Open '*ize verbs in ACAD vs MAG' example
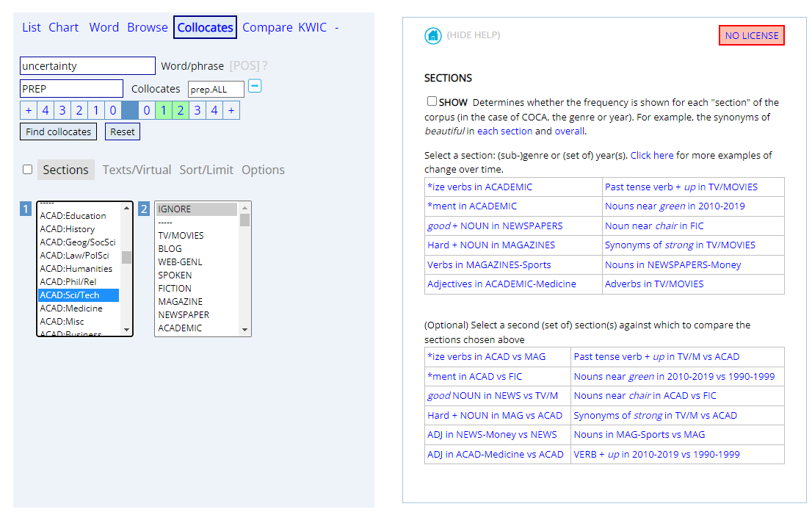 click(x=486, y=356)
